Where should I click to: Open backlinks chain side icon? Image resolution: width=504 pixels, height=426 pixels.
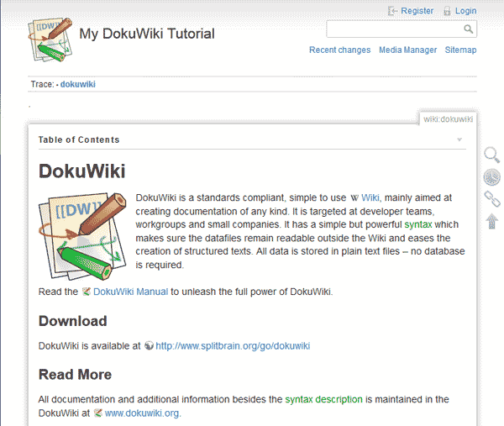[x=492, y=199]
